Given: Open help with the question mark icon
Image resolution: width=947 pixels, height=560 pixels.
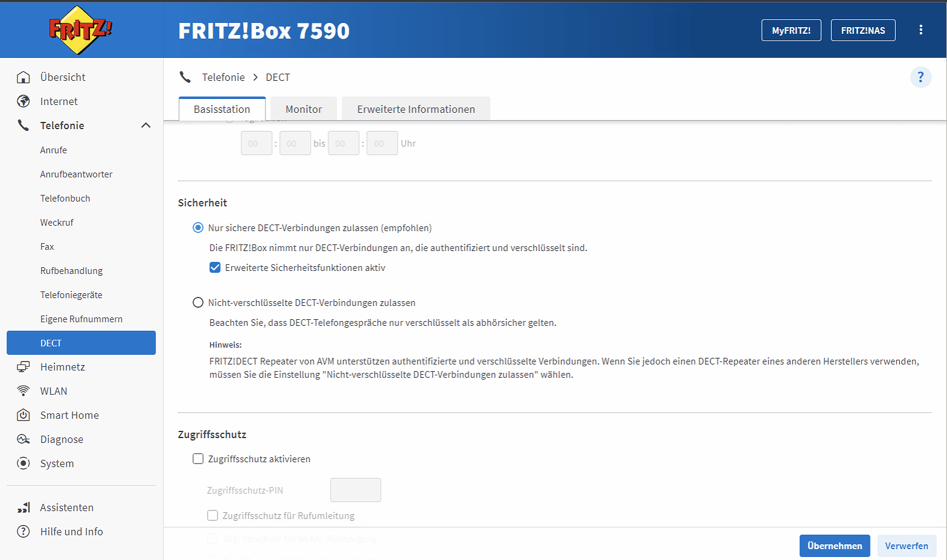Looking at the screenshot, I should (920, 77).
